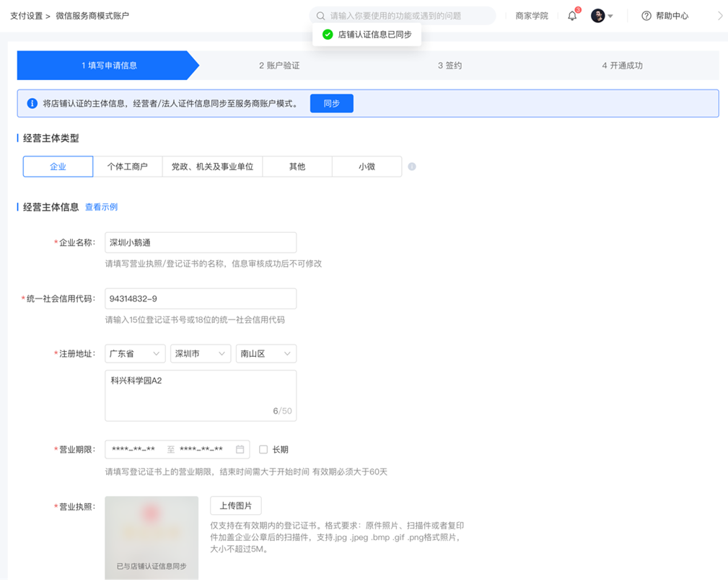The image size is (728, 584).
Task: Click the 营业期限 end date field
Action: [201, 449]
